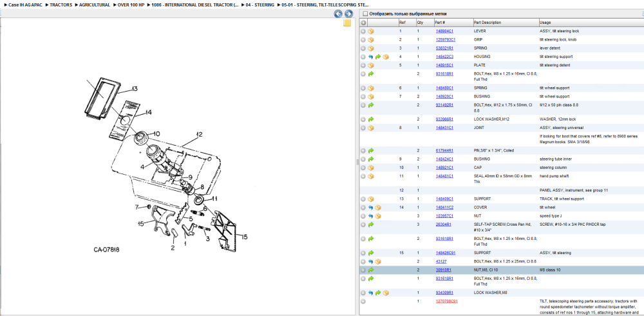This screenshot has height=316, width=644.
Task: Click green arrow in NUT,M8, Cl 10 row
Action: click(x=371, y=270)
